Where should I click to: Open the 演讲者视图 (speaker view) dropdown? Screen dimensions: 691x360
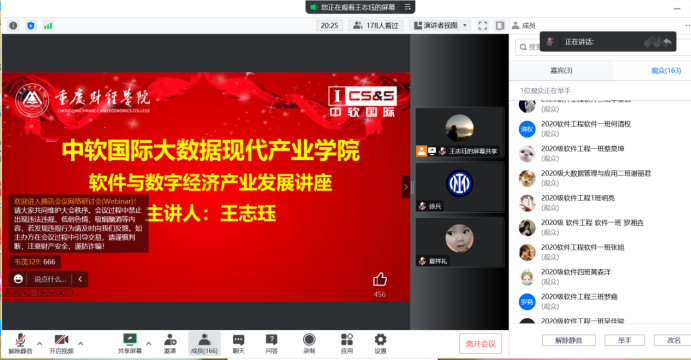[440, 26]
